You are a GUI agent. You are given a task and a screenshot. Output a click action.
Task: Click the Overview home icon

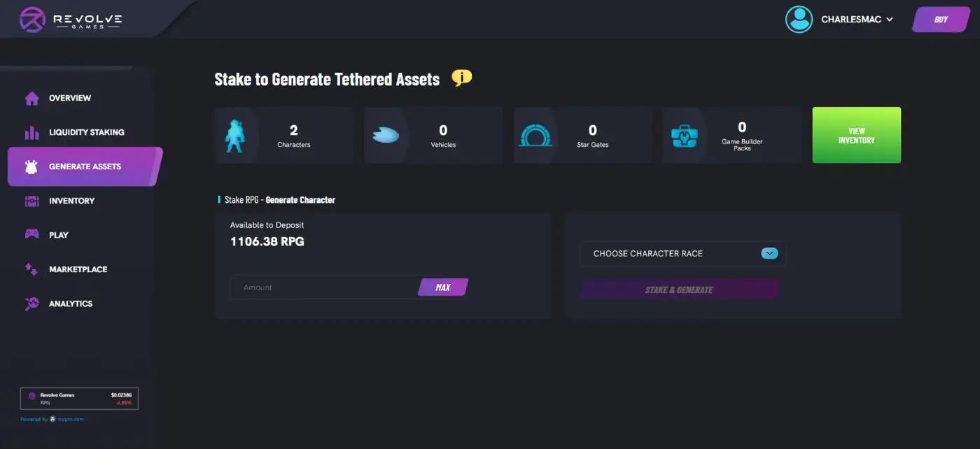tap(31, 98)
